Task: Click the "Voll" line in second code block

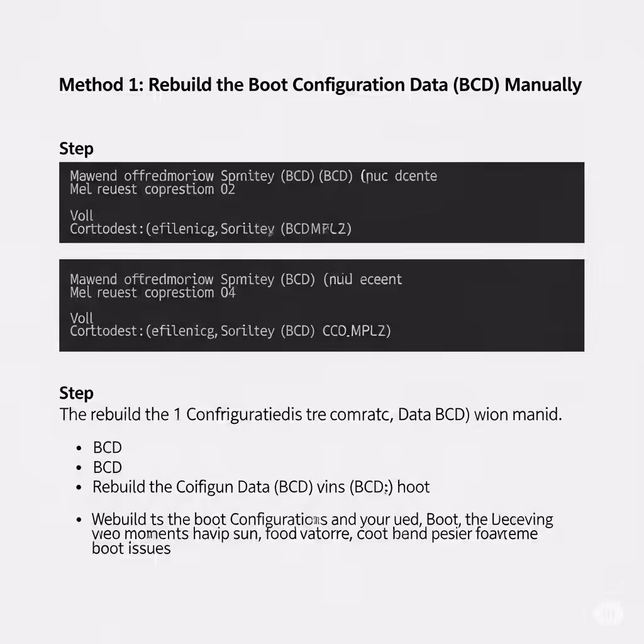Action: point(81,318)
